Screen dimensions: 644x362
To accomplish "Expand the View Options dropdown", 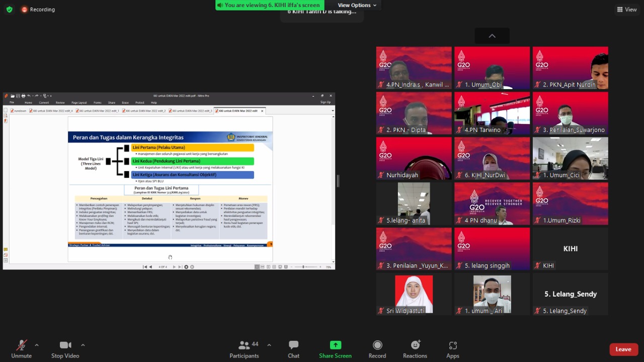I will (357, 5).
